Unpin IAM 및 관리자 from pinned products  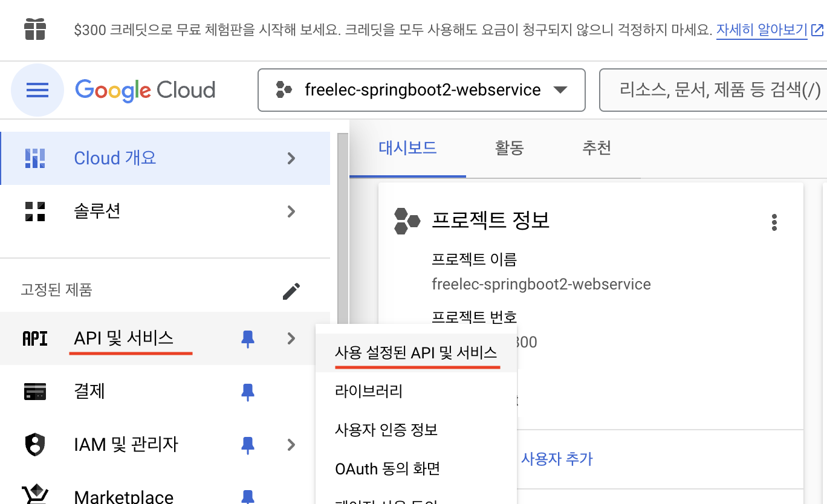[248, 445]
